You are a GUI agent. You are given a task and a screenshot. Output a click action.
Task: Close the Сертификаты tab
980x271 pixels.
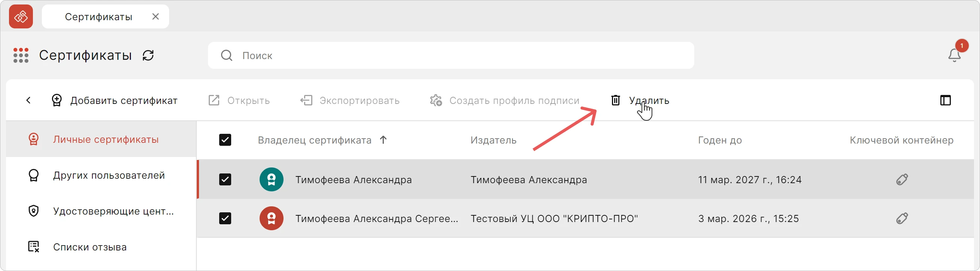click(x=156, y=16)
